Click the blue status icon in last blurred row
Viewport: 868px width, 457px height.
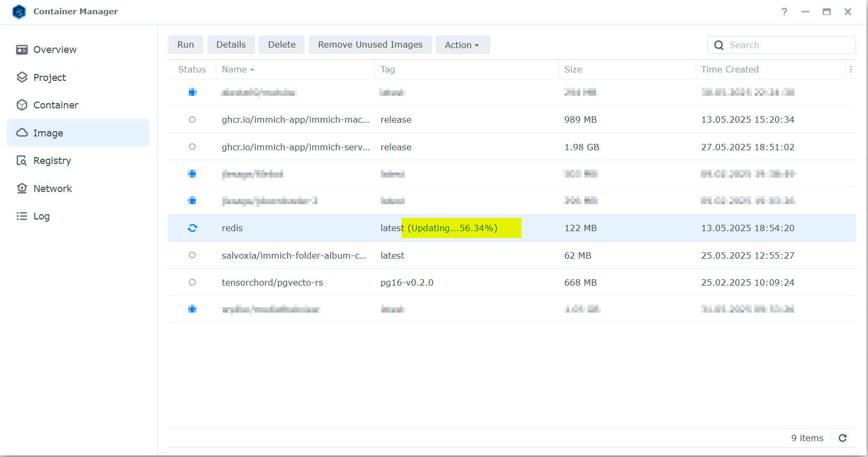[193, 309]
